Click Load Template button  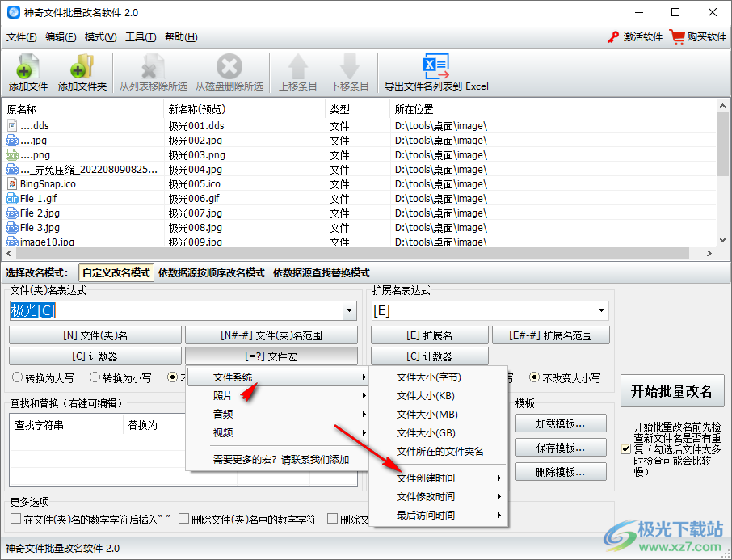(x=561, y=423)
